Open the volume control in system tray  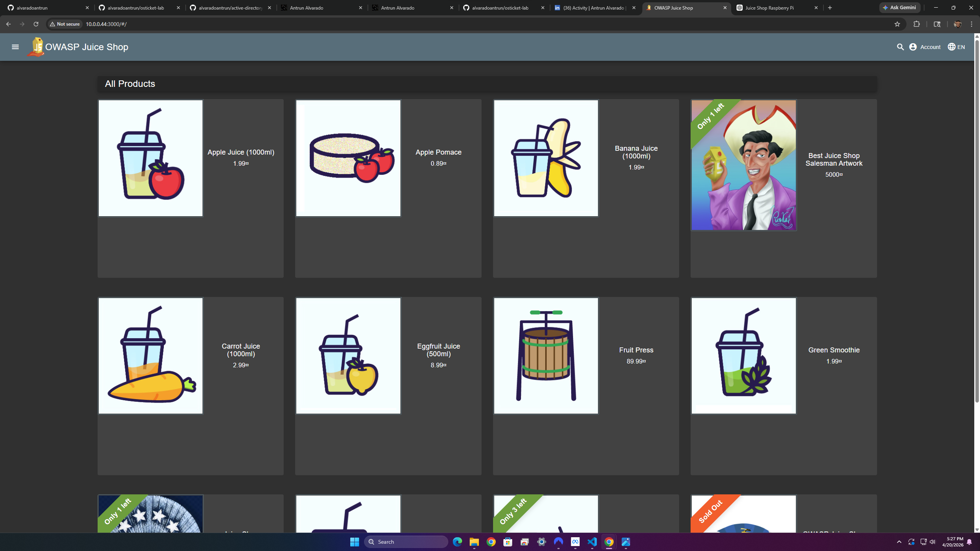(933, 542)
